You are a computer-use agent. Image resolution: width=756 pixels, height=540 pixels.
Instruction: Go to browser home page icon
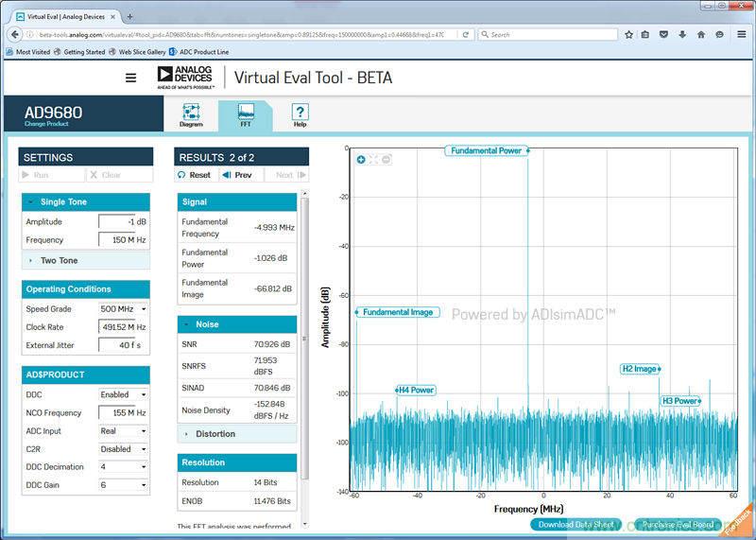(701, 34)
